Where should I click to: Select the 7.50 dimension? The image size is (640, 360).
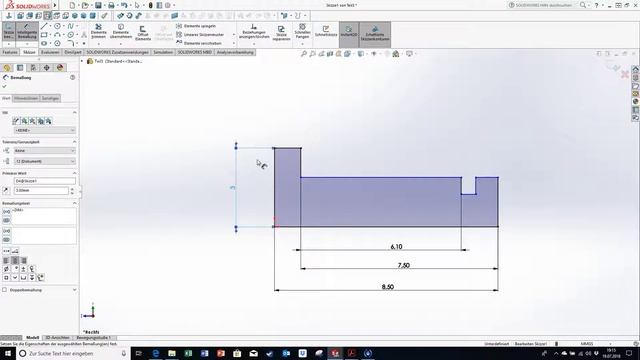tap(403, 265)
